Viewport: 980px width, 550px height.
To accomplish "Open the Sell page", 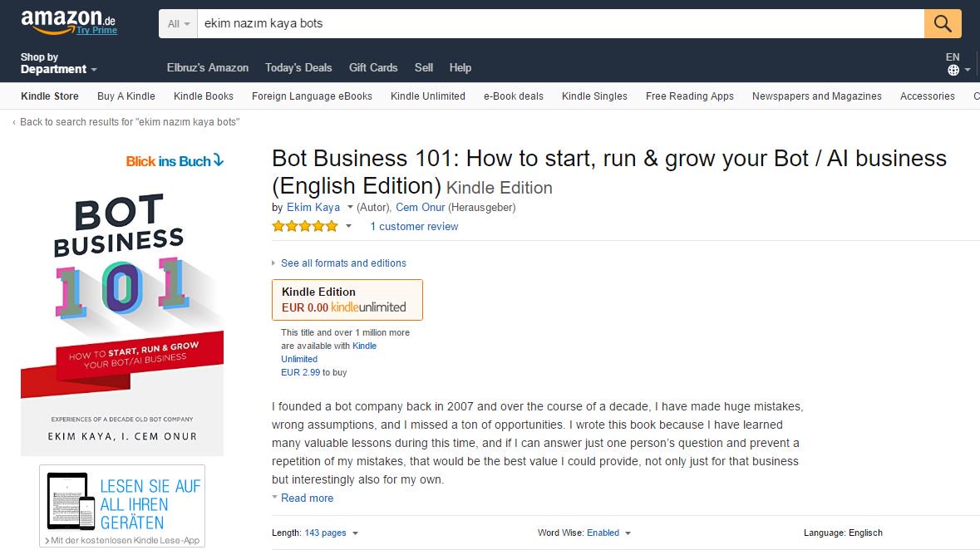I will [424, 67].
